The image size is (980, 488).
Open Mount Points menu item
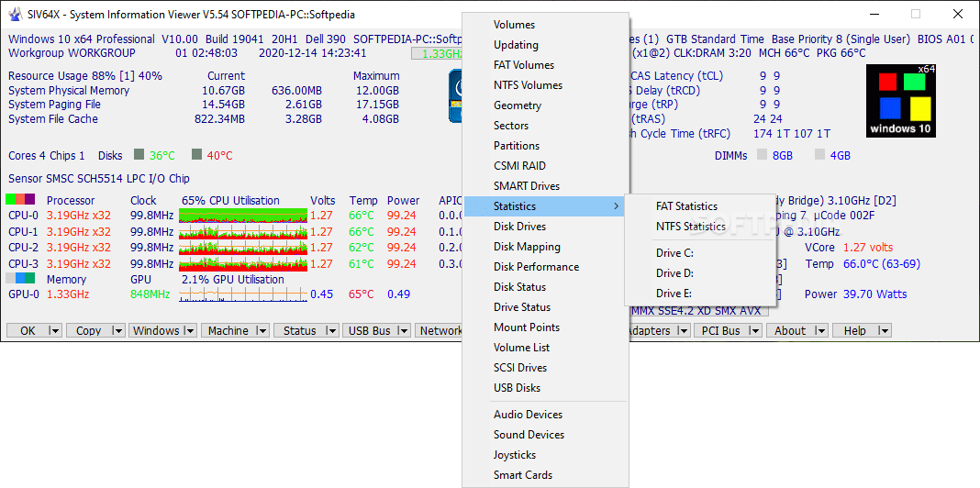click(544, 327)
